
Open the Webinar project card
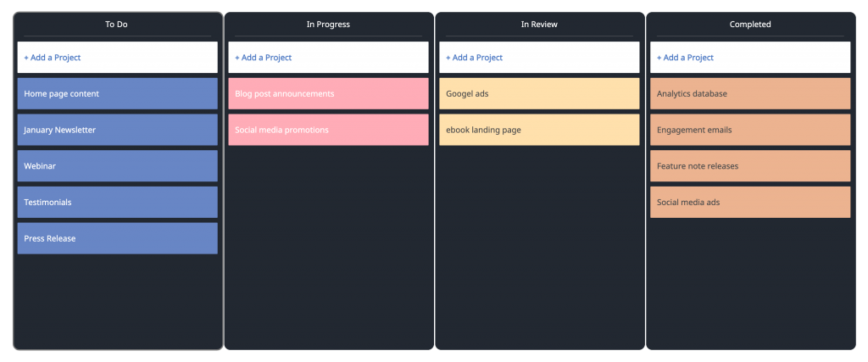pos(117,166)
